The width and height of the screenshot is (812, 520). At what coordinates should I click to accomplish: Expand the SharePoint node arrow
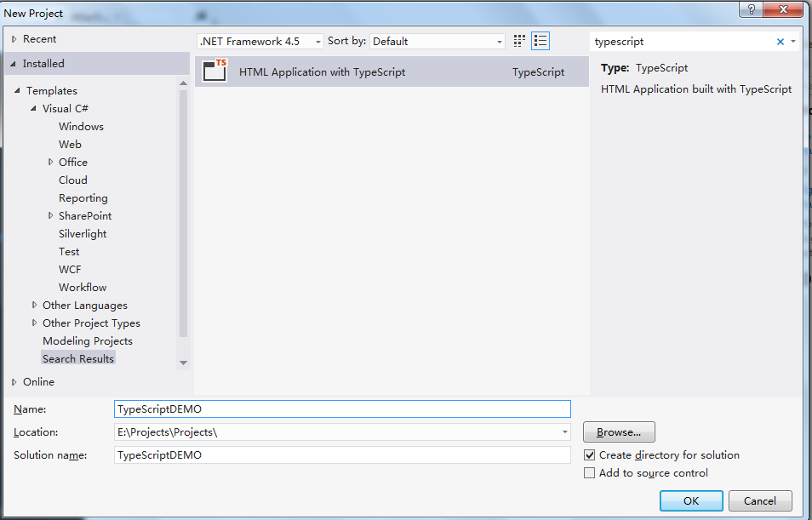pyautogui.click(x=50, y=215)
